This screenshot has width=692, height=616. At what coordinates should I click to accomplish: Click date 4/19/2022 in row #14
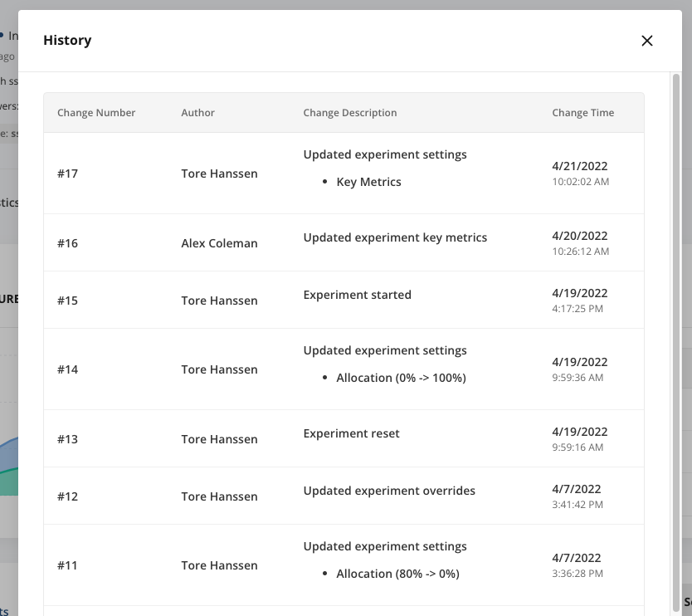[580, 363]
